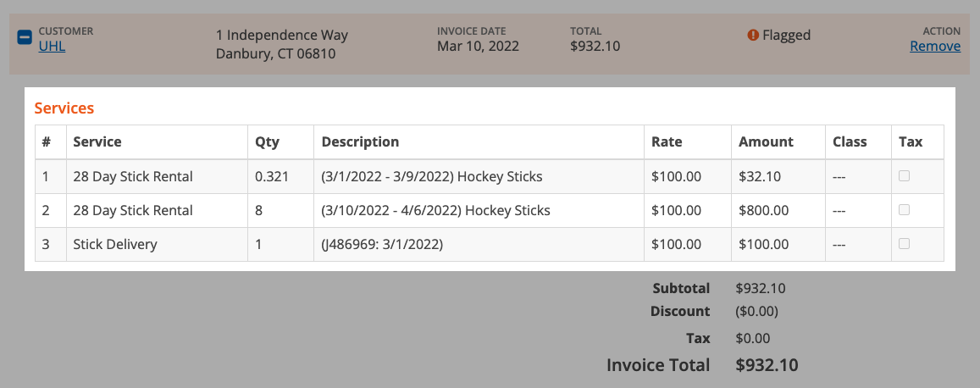The width and height of the screenshot is (980, 388).
Task: Select the Amount column header
Action: pyautogui.click(x=766, y=141)
